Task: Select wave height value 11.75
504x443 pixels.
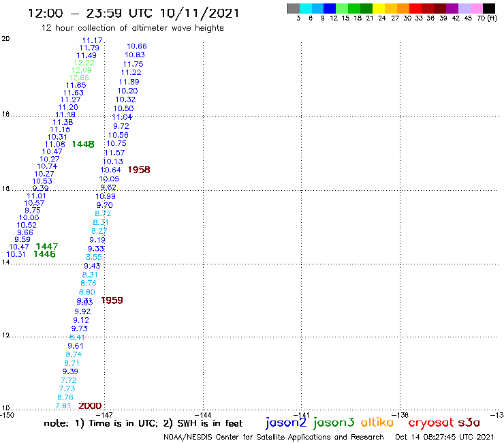Action: (133, 64)
